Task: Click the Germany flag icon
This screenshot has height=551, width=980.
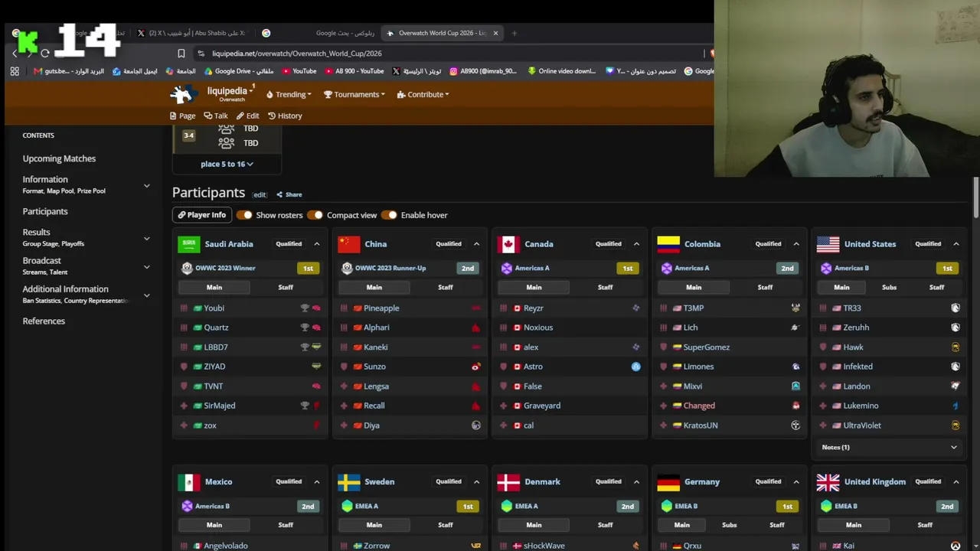Action: pyautogui.click(x=668, y=482)
